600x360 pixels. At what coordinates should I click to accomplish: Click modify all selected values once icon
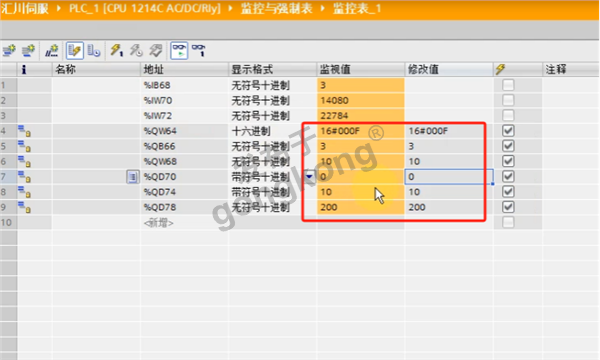point(117,50)
